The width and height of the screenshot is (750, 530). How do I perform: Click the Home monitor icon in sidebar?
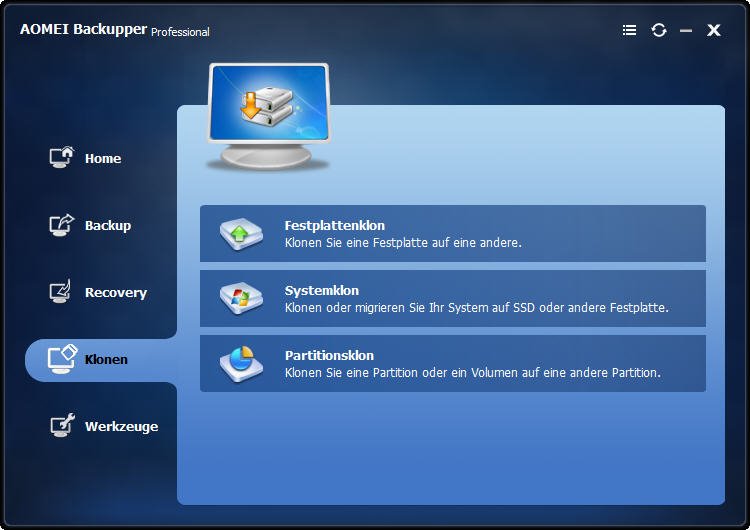(62, 157)
